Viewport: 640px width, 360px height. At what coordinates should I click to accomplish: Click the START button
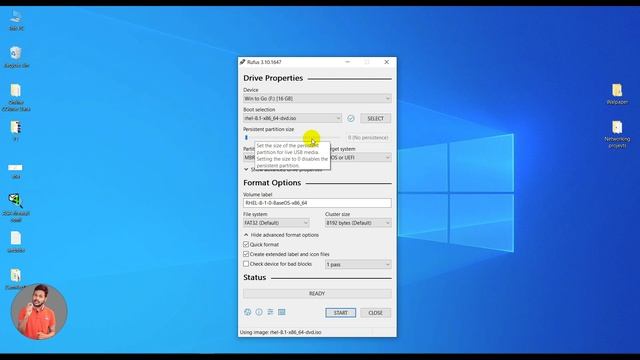(341, 313)
